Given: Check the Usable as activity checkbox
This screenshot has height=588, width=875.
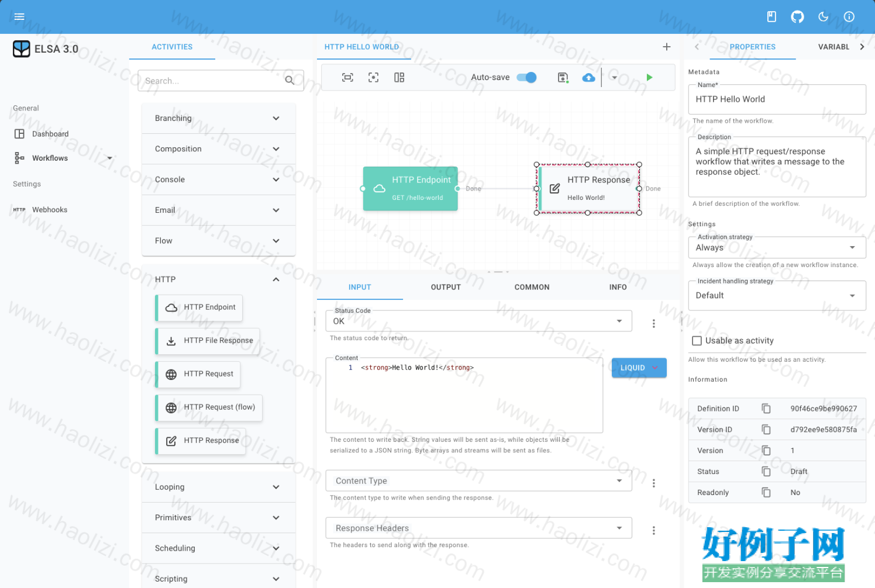Looking at the screenshot, I should tap(697, 341).
